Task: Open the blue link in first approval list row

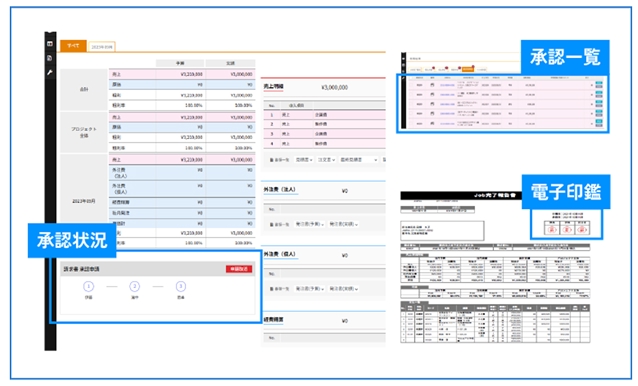Action: [447, 85]
